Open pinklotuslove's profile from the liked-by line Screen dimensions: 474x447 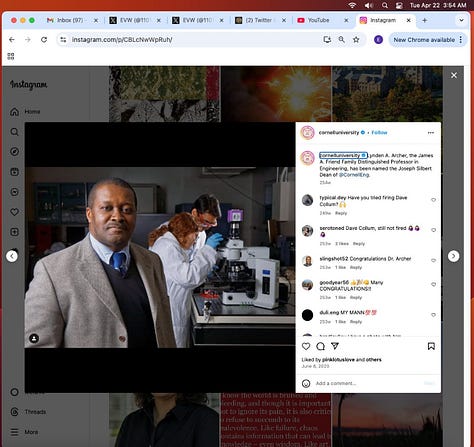[x=338, y=360]
